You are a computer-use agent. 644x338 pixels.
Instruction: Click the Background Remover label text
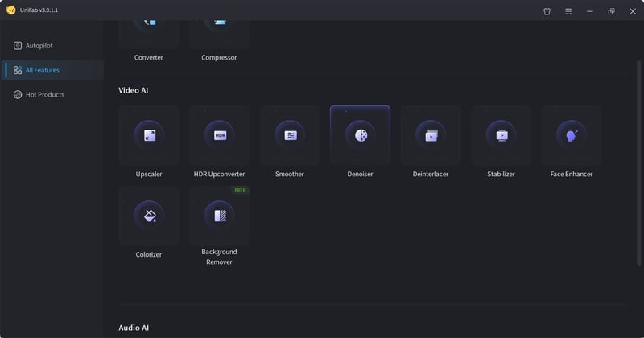tap(220, 257)
